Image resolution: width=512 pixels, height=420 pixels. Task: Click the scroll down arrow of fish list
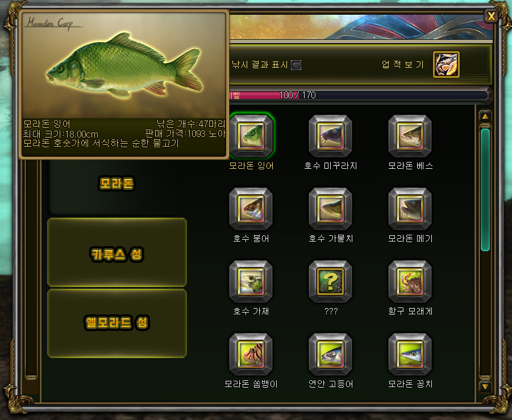485,386
